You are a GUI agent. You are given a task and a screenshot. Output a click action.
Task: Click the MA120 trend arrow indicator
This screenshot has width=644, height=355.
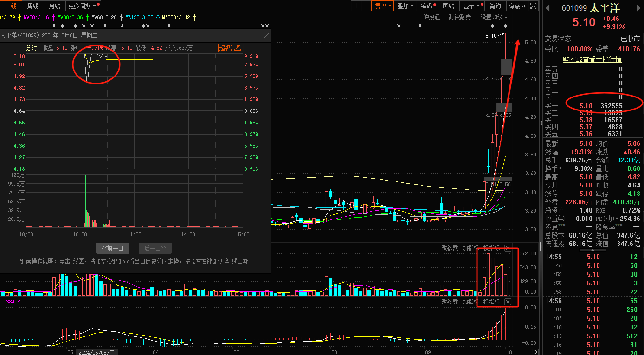point(158,17)
